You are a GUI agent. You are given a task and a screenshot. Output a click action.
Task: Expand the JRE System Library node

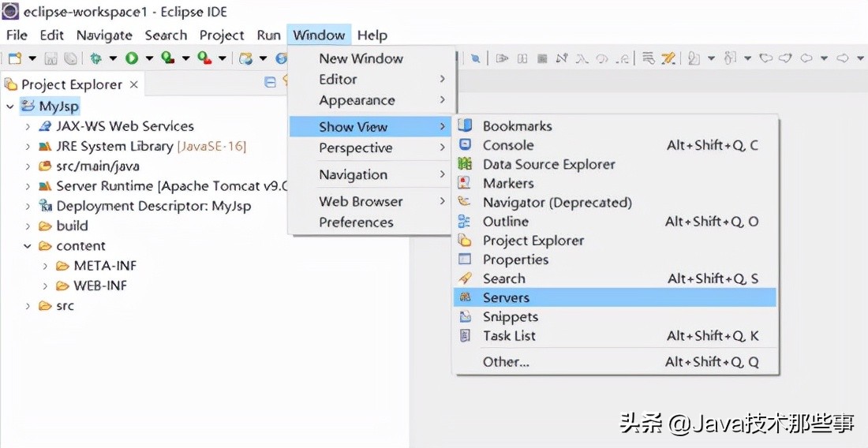[28, 147]
